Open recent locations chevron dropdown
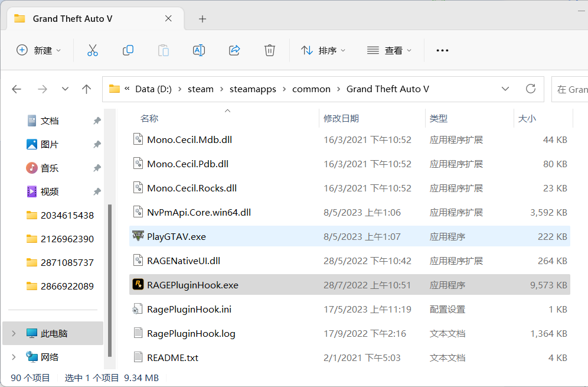The height and width of the screenshot is (387, 588). coord(65,89)
